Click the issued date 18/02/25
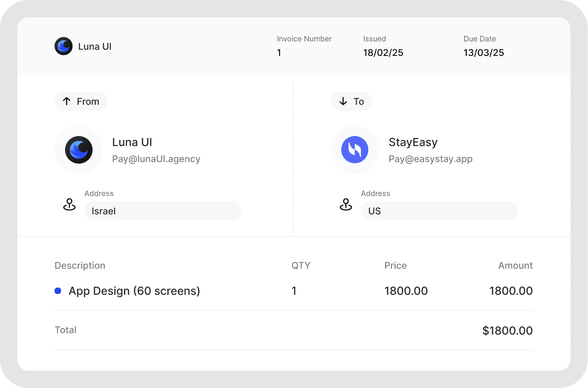Image resolution: width=588 pixels, height=388 pixels. [x=383, y=53]
